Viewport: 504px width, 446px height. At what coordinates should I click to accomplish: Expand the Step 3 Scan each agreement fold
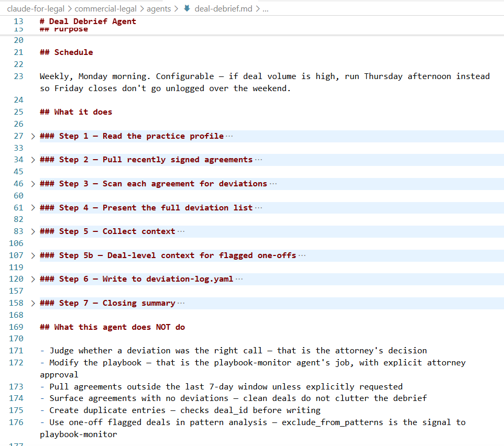coord(33,184)
